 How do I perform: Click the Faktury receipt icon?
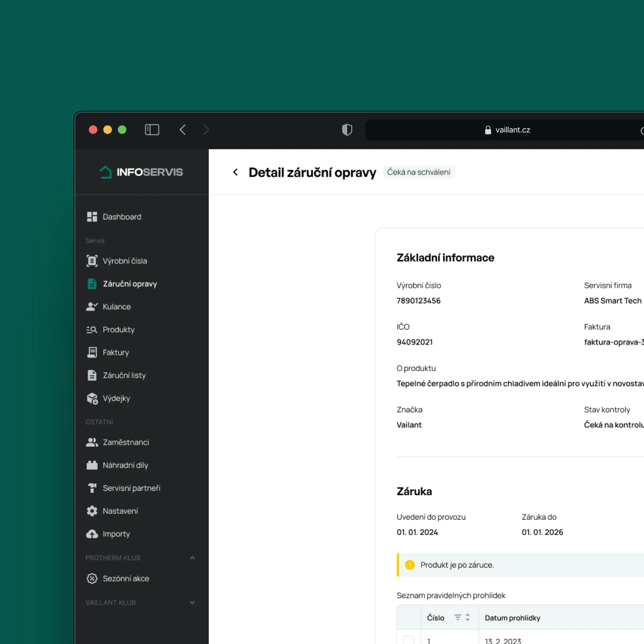(92, 353)
